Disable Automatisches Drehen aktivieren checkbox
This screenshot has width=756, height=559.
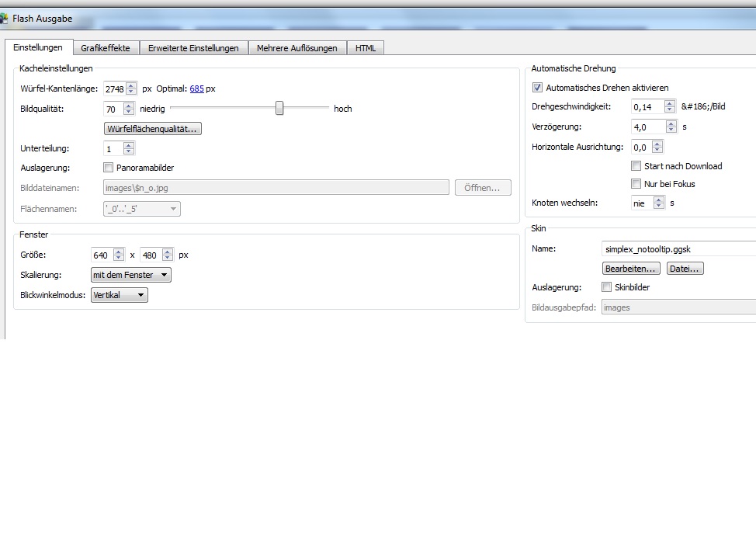point(537,88)
